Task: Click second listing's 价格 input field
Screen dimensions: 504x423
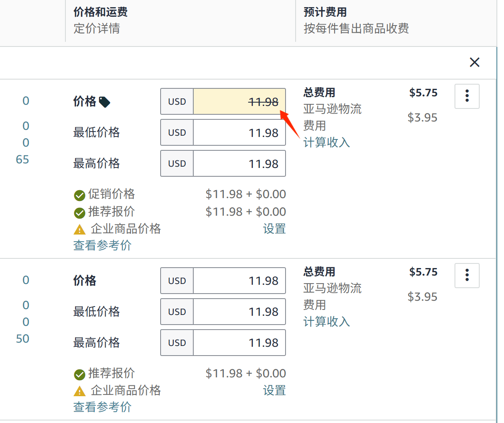Action: (x=239, y=281)
